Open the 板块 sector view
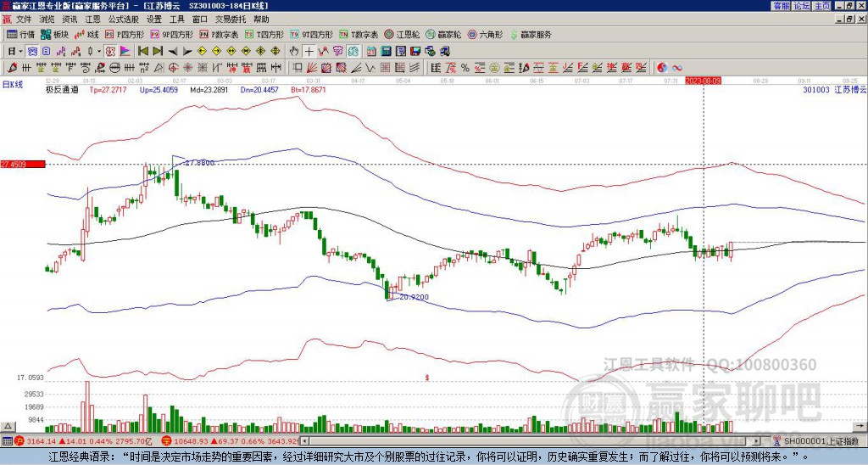The height and width of the screenshot is (465, 868). point(54,34)
